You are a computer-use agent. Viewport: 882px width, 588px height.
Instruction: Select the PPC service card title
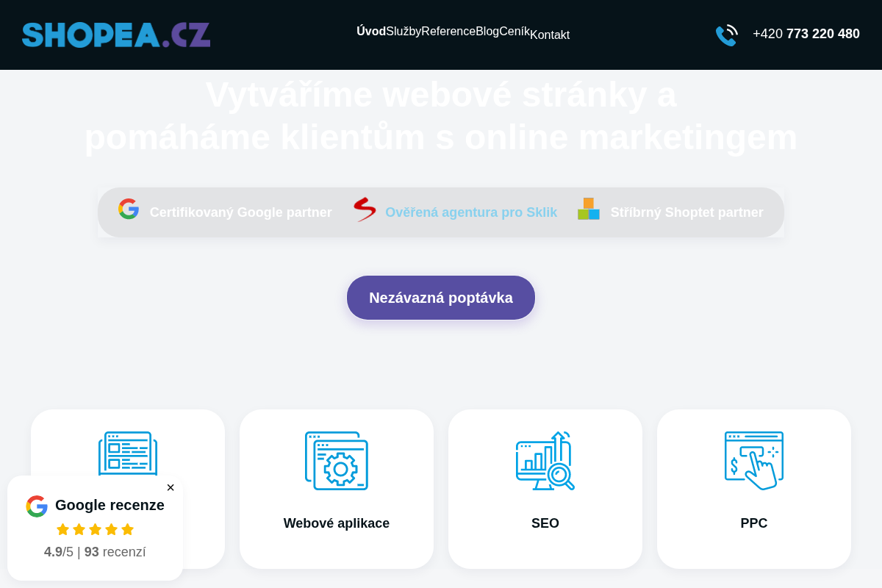coord(754,523)
